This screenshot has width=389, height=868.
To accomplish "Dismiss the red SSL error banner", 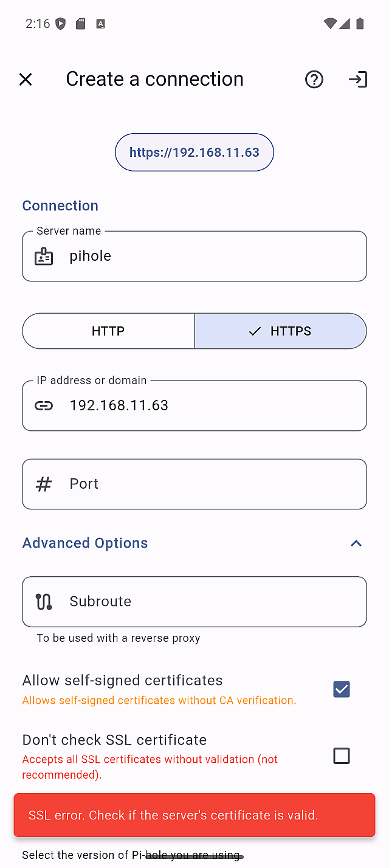I will coord(194,815).
